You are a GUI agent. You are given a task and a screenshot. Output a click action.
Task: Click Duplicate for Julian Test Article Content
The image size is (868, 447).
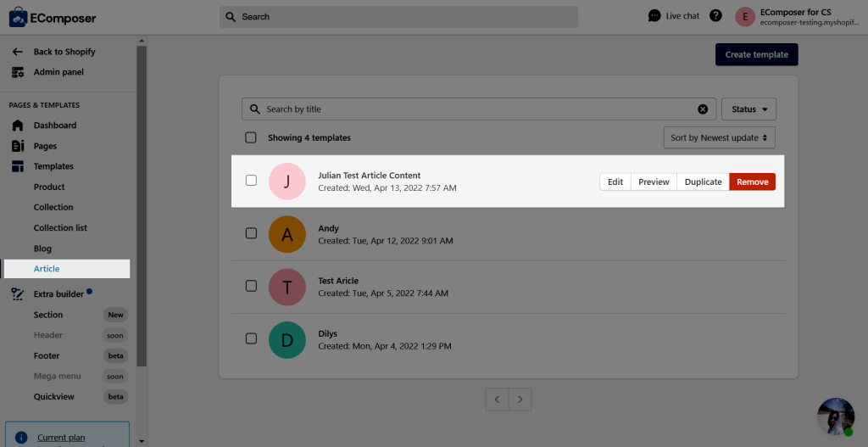tap(703, 182)
